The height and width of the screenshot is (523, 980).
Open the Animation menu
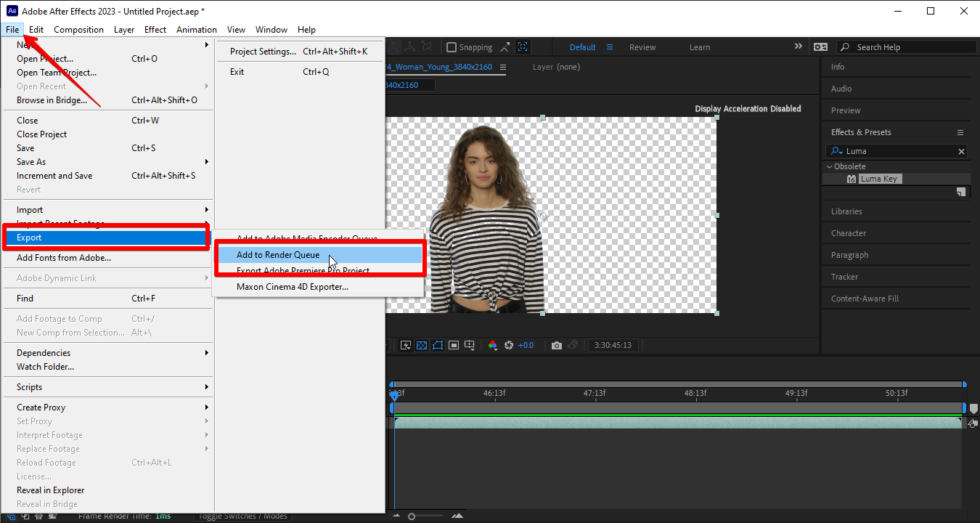[x=196, y=29]
